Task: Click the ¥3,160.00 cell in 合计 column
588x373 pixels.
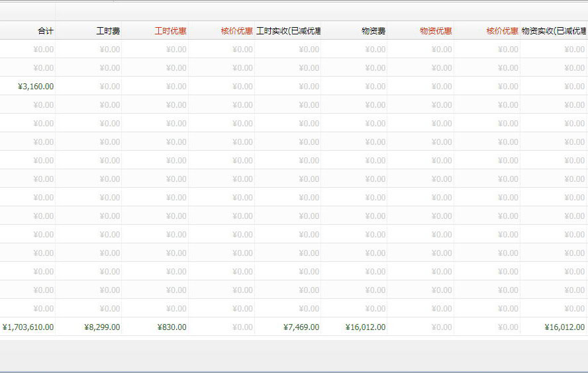Action: click(x=36, y=86)
